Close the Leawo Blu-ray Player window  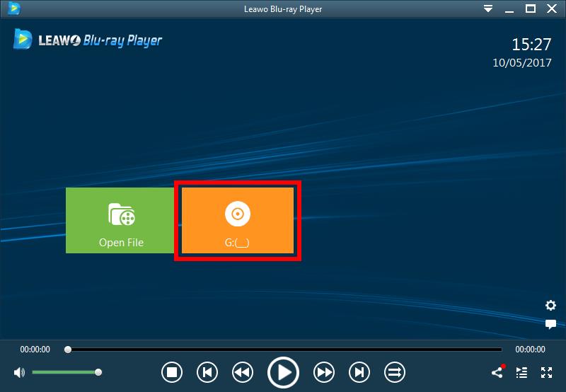coord(552,8)
